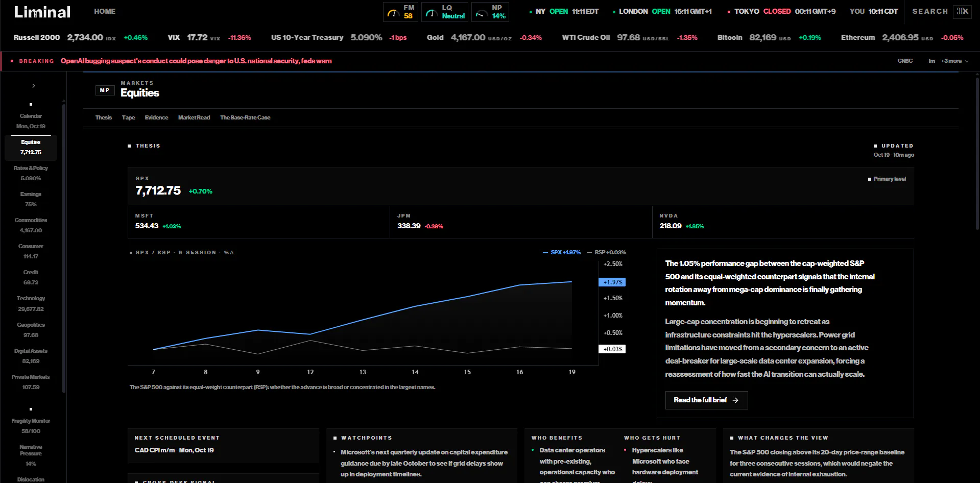Open the LQ Neutral gauge indicator
Viewport: 980px width, 483px height.
[x=444, y=12]
